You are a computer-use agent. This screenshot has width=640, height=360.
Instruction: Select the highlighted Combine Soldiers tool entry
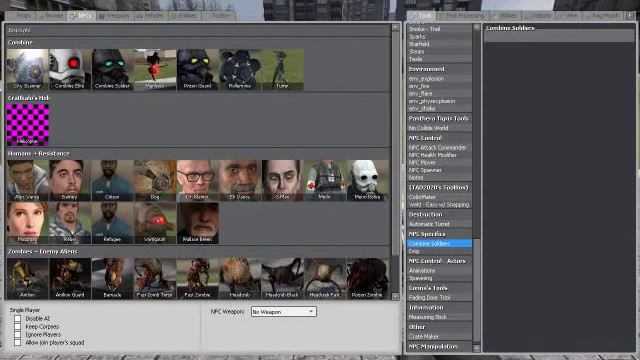click(x=439, y=244)
